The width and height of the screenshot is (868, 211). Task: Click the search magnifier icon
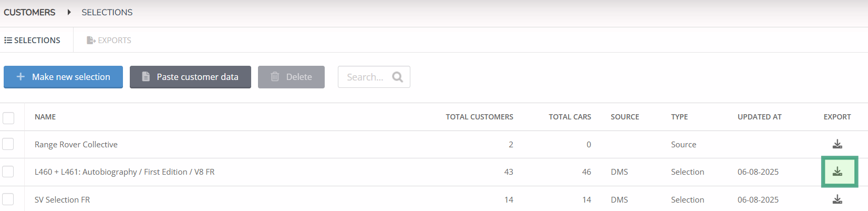[x=397, y=77]
